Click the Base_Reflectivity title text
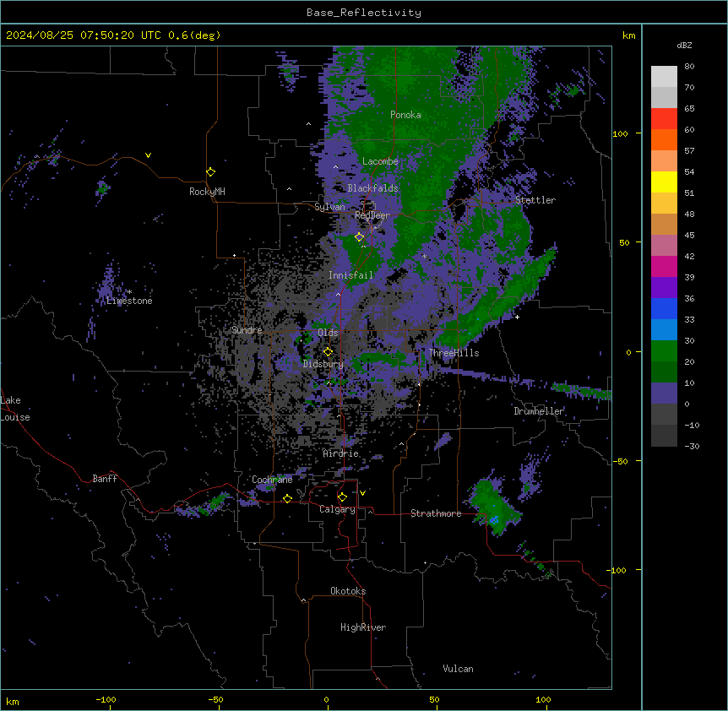The image size is (728, 711). pyautogui.click(x=364, y=13)
